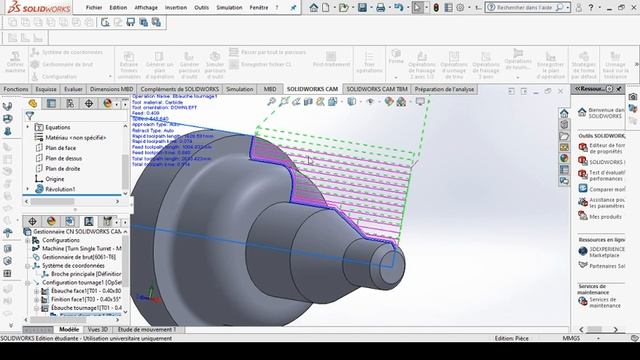Click the Home icon in the title toolbar

(313, 7)
